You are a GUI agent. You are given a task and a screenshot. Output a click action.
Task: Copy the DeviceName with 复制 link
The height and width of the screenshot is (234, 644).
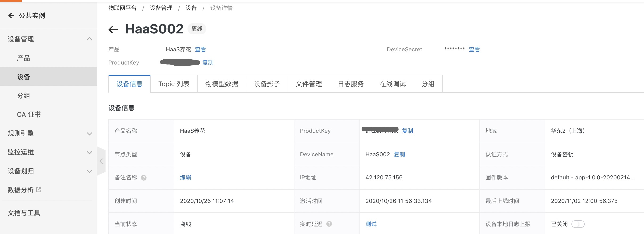(x=399, y=154)
